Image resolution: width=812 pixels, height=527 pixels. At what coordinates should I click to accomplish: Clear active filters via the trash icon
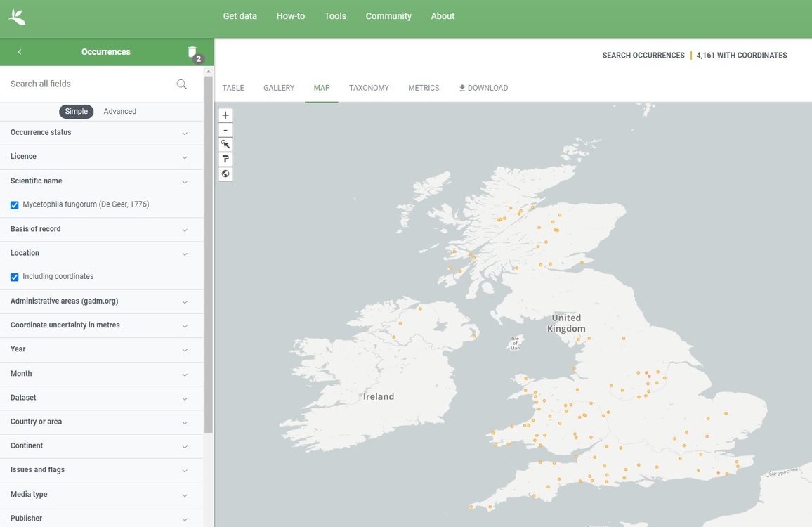point(192,51)
